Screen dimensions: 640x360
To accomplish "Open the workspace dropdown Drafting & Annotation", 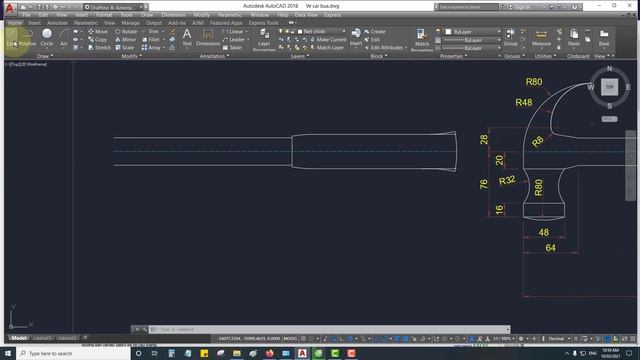I will click(x=113, y=7).
